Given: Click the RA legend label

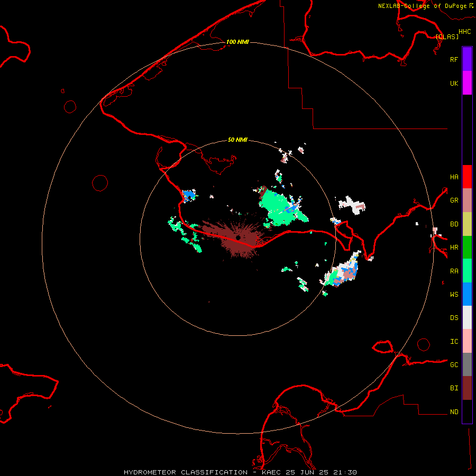Looking at the screenshot, I should click(x=454, y=271).
